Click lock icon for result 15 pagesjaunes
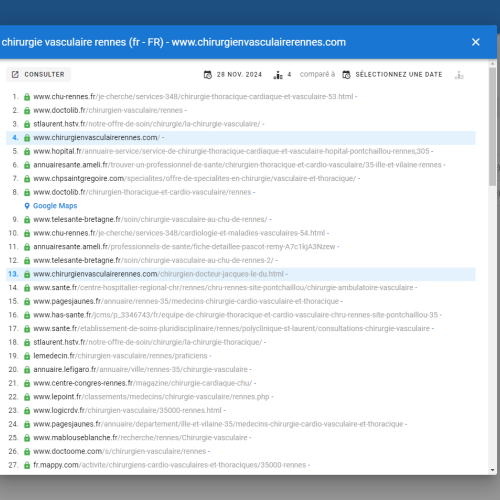 click(x=27, y=302)
